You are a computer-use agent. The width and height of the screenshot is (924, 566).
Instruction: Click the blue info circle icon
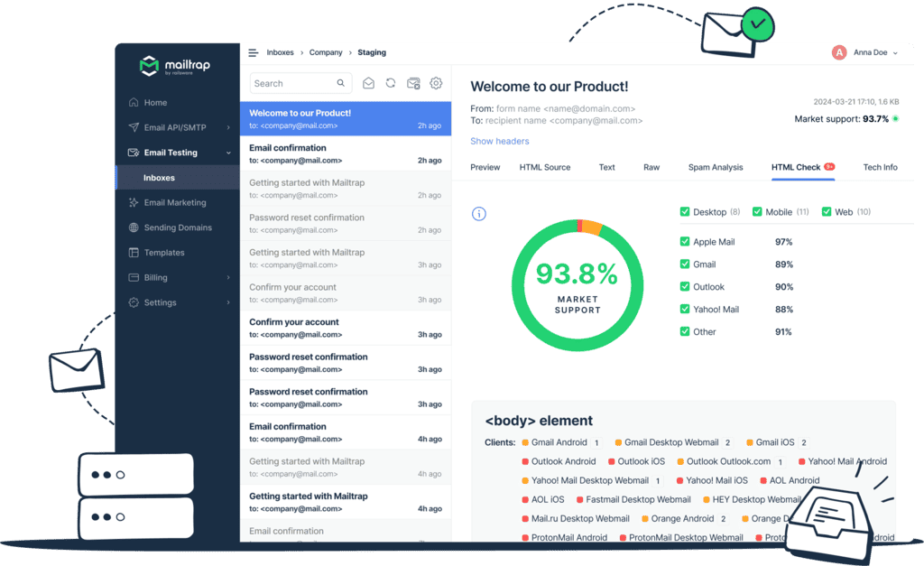[479, 213]
